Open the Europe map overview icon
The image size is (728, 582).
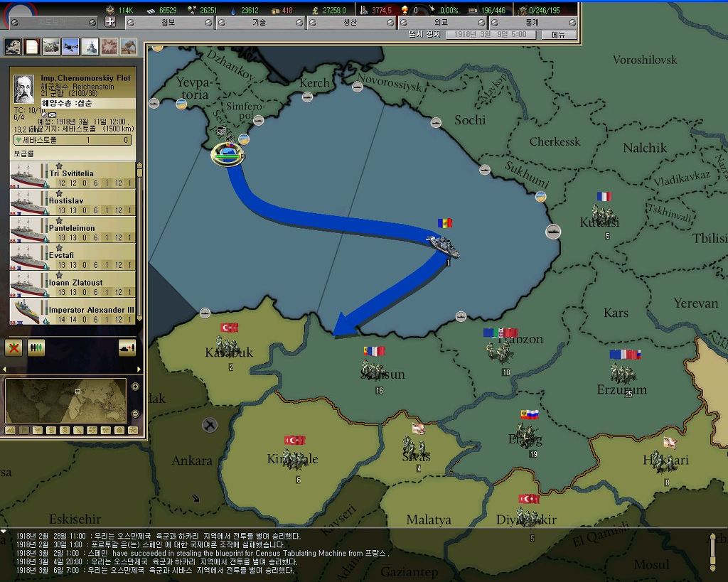point(13,47)
